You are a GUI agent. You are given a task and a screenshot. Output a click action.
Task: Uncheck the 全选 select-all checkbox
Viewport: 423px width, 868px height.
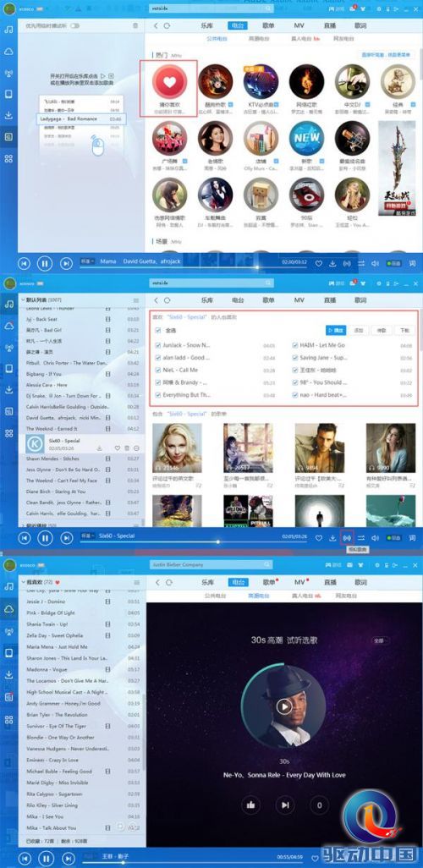click(x=159, y=331)
